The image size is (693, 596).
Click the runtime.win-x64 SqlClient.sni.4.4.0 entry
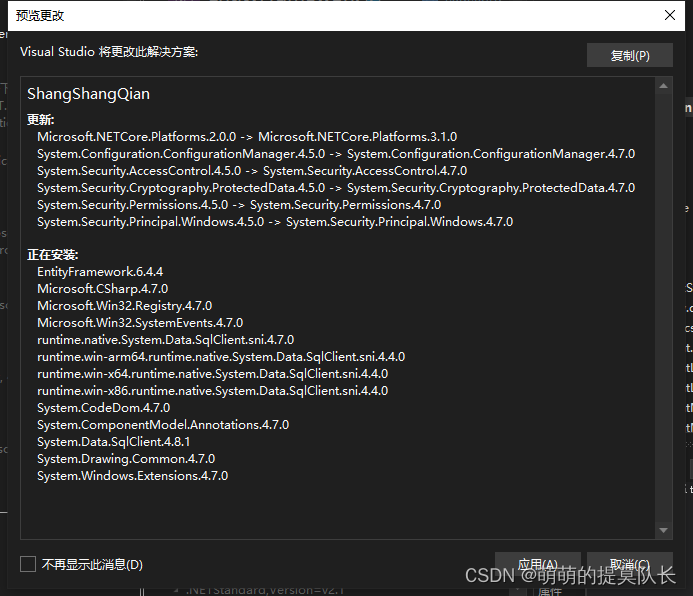(x=213, y=374)
